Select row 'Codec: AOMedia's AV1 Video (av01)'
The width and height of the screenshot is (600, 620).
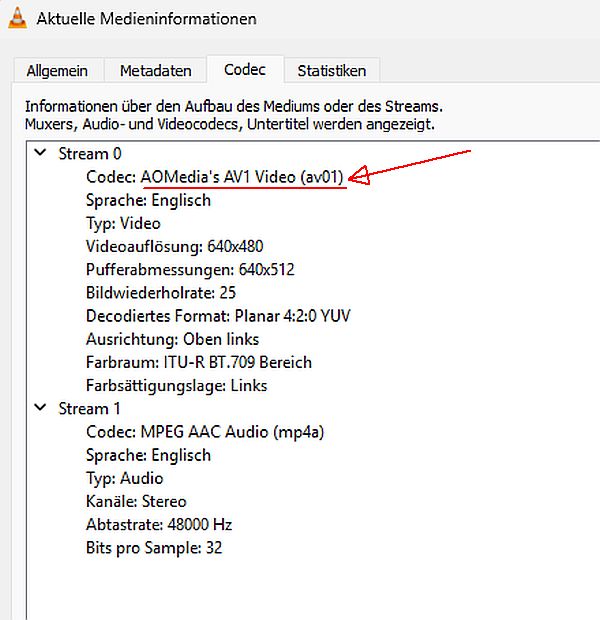point(215,177)
